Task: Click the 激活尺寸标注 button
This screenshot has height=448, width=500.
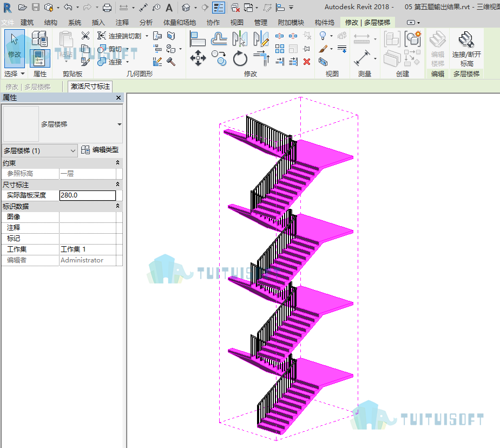Action: pyautogui.click(x=90, y=87)
